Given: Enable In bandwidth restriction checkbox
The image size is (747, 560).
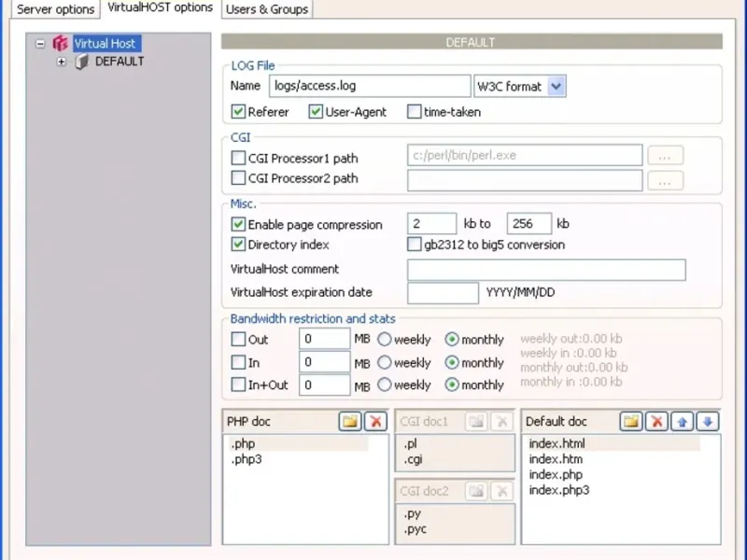Looking at the screenshot, I should pos(238,362).
